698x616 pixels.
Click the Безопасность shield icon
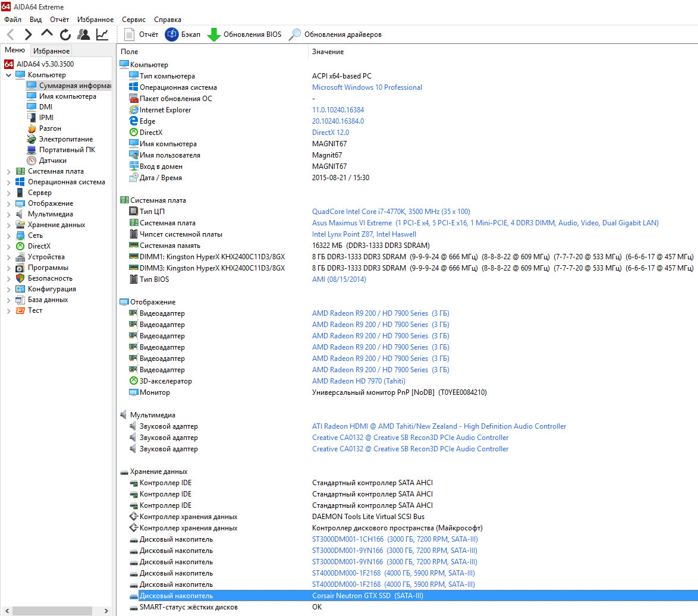(20, 278)
